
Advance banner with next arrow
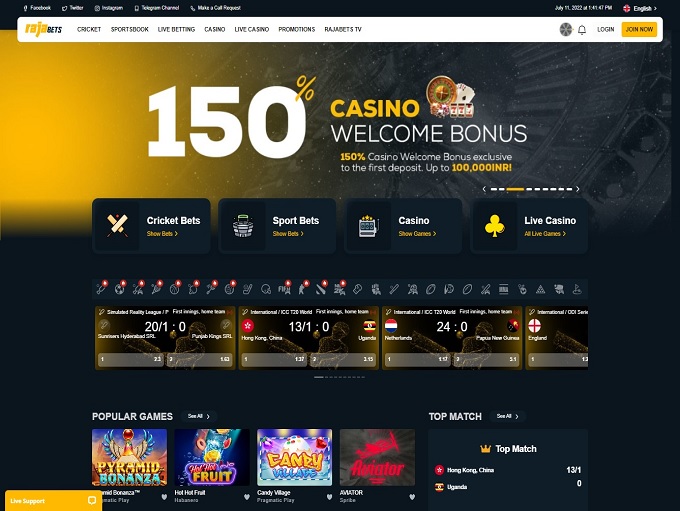578,189
